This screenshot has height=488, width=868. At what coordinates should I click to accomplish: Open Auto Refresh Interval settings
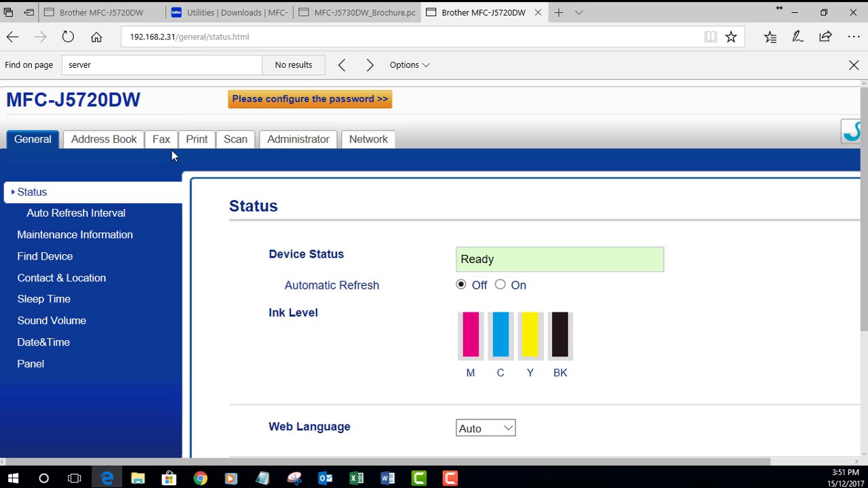coord(76,213)
